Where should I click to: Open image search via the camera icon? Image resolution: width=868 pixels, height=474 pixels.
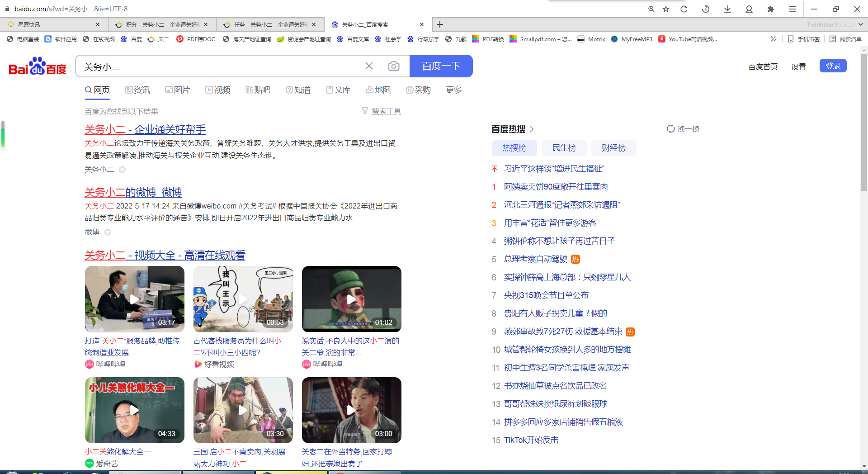[394, 66]
